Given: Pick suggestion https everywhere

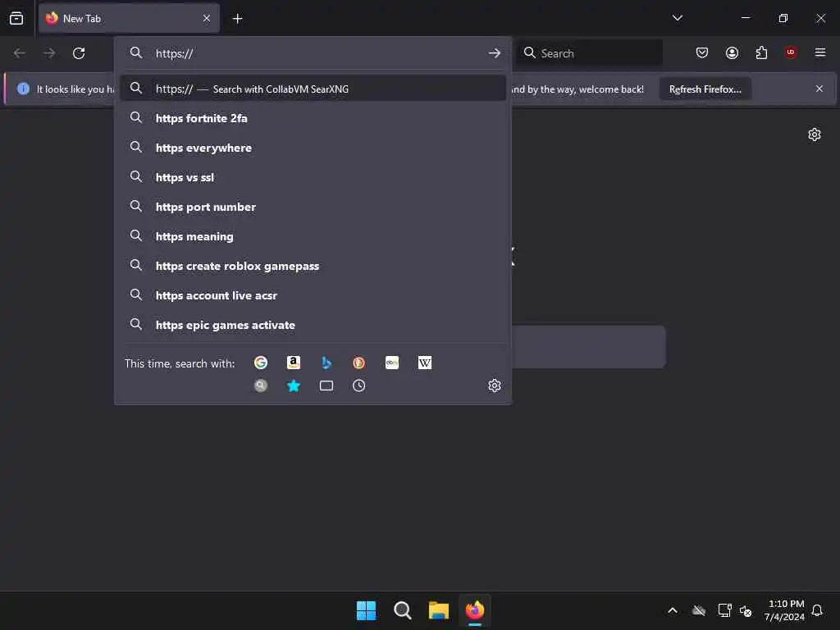Looking at the screenshot, I should point(313,148).
